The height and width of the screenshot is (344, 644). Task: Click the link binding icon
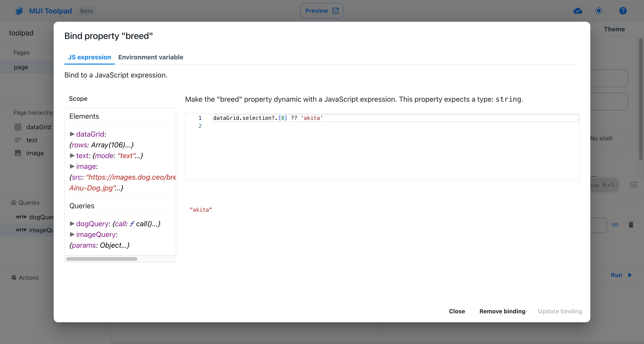tap(615, 225)
